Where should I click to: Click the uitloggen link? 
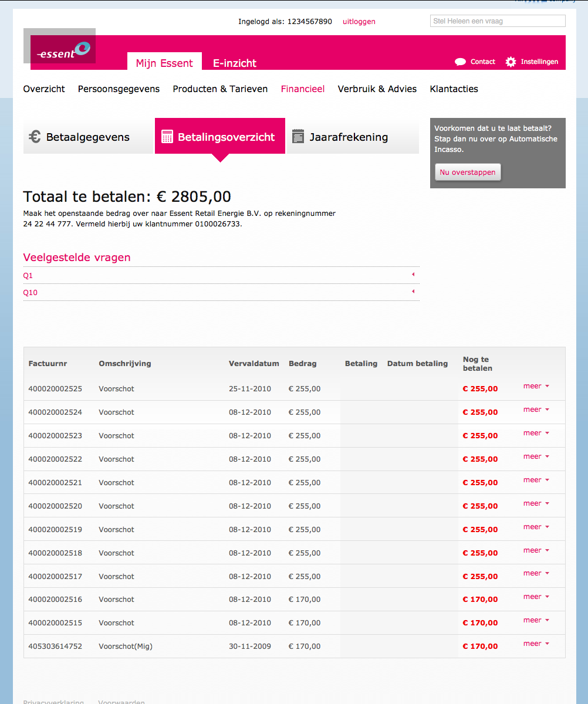[x=359, y=22]
